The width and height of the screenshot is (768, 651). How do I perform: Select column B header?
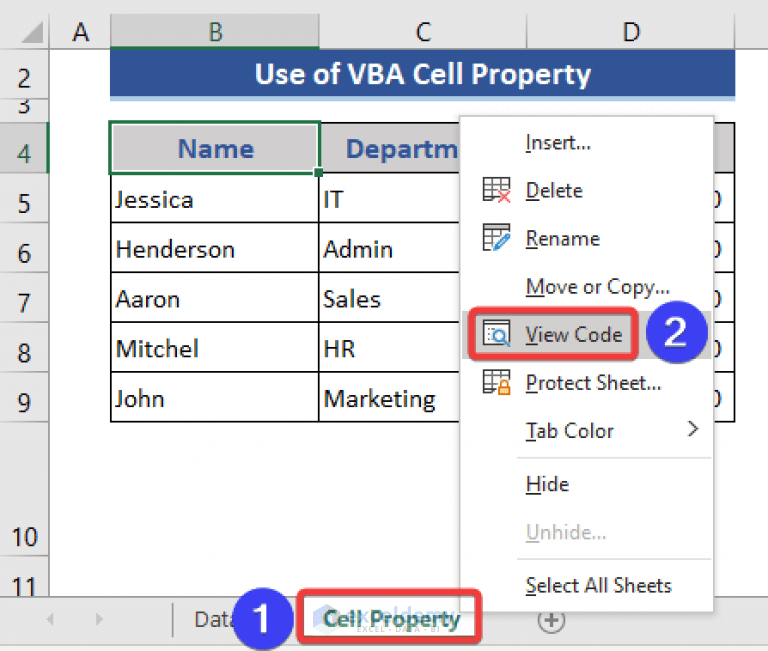[x=215, y=33]
